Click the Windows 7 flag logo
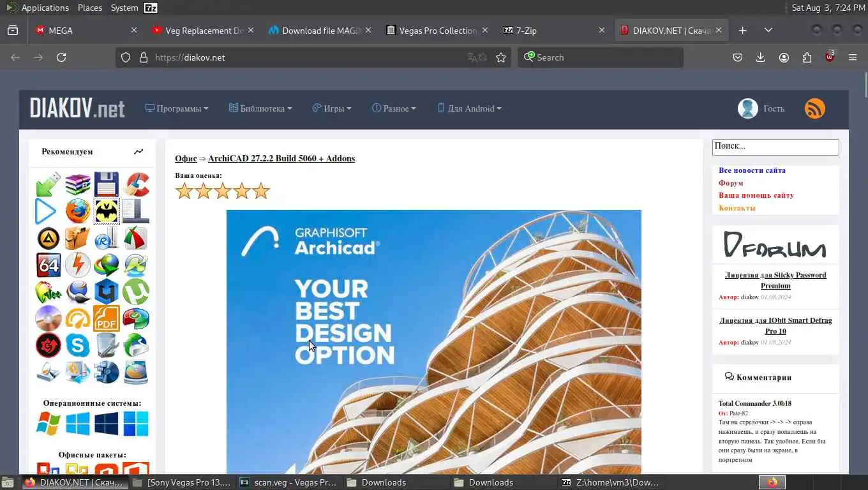 (x=49, y=424)
